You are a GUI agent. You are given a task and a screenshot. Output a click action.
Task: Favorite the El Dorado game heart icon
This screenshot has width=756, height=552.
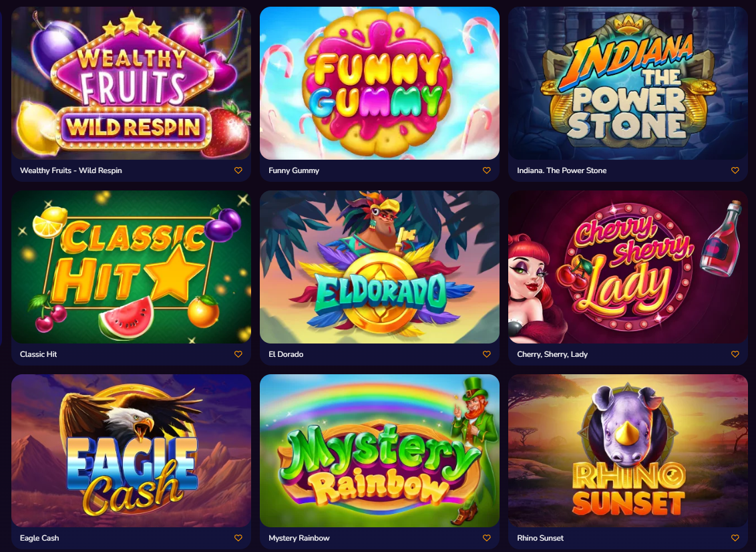click(x=486, y=354)
